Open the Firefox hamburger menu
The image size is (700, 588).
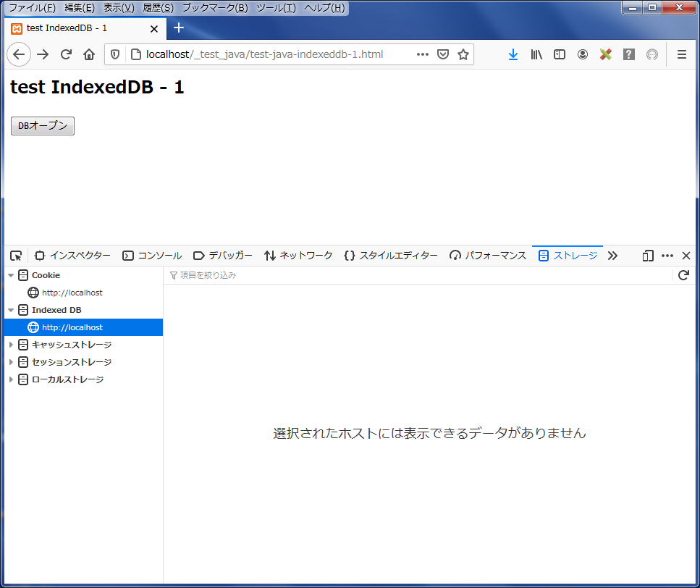click(x=682, y=54)
